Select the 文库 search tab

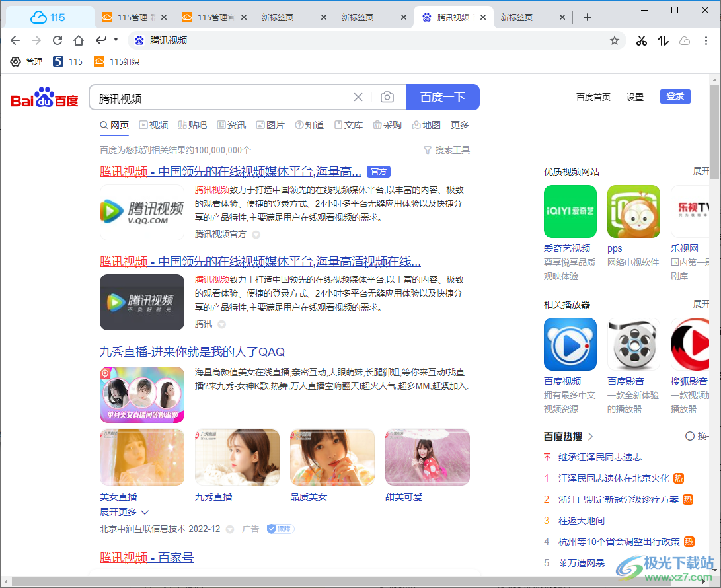(348, 125)
